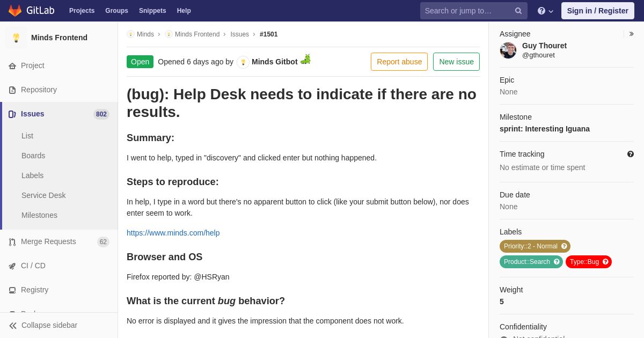Screen dimensions: 644x338
Task: Click help icon on Type::Bug label
Action: (x=605, y=262)
